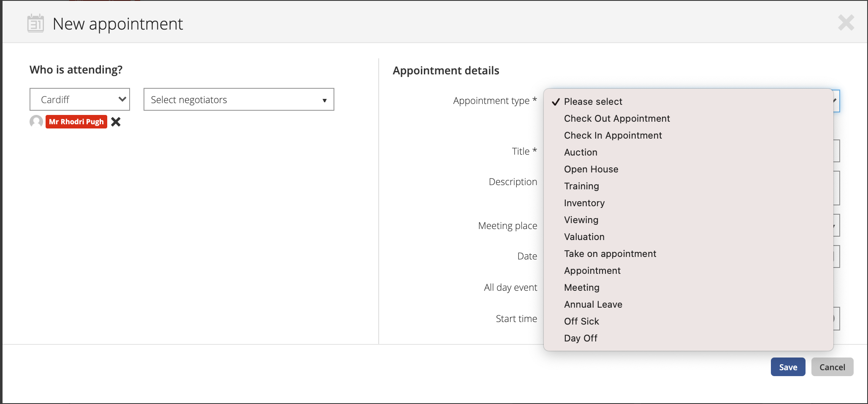Click the Meeting place label

pyautogui.click(x=507, y=226)
